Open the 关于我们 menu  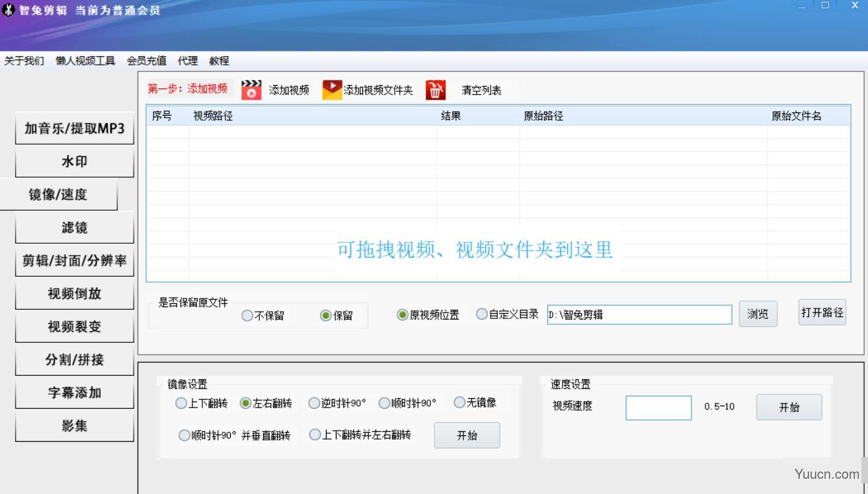pyautogui.click(x=24, y=61)
